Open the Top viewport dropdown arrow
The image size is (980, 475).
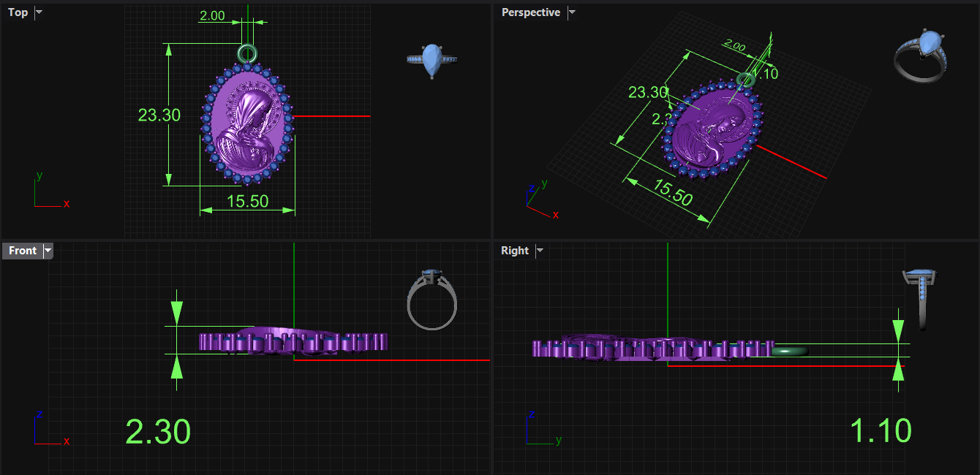coord(39,12)
